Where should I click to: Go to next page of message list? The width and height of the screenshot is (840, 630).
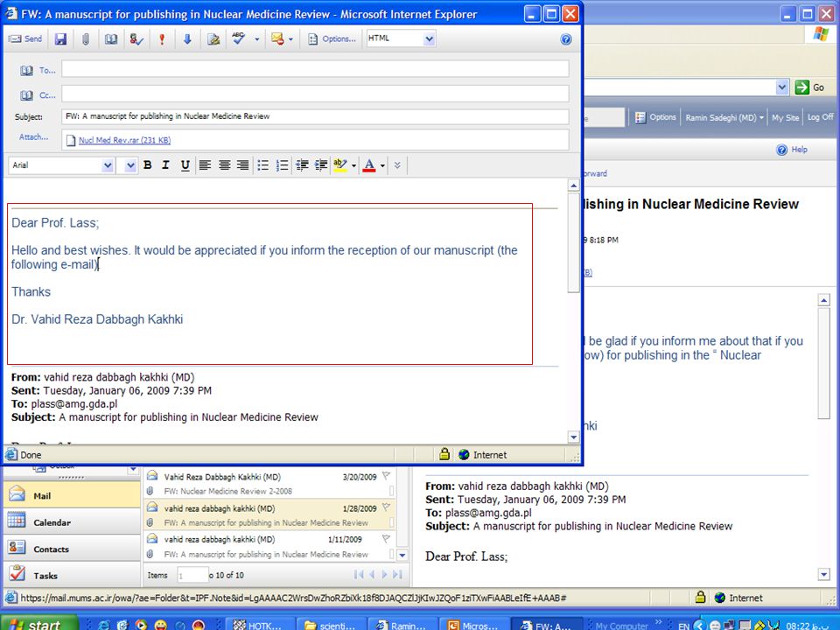pos(384,574)
